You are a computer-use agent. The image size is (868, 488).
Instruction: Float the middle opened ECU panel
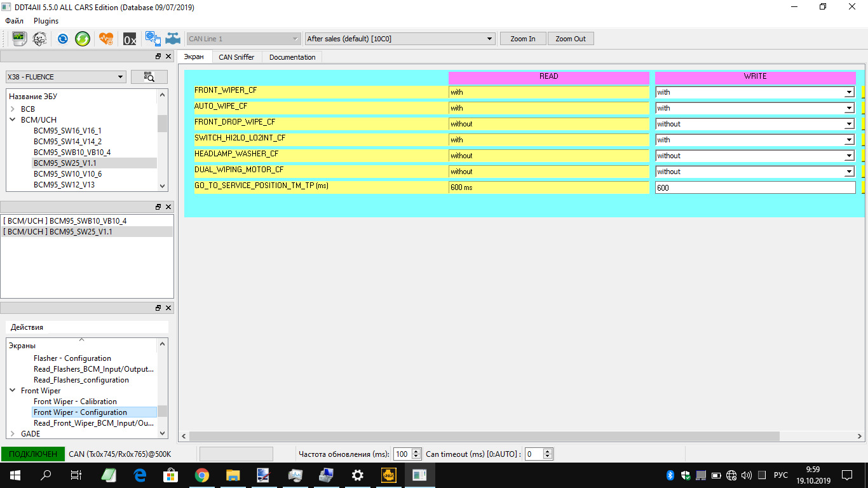[x=158, y=207]
